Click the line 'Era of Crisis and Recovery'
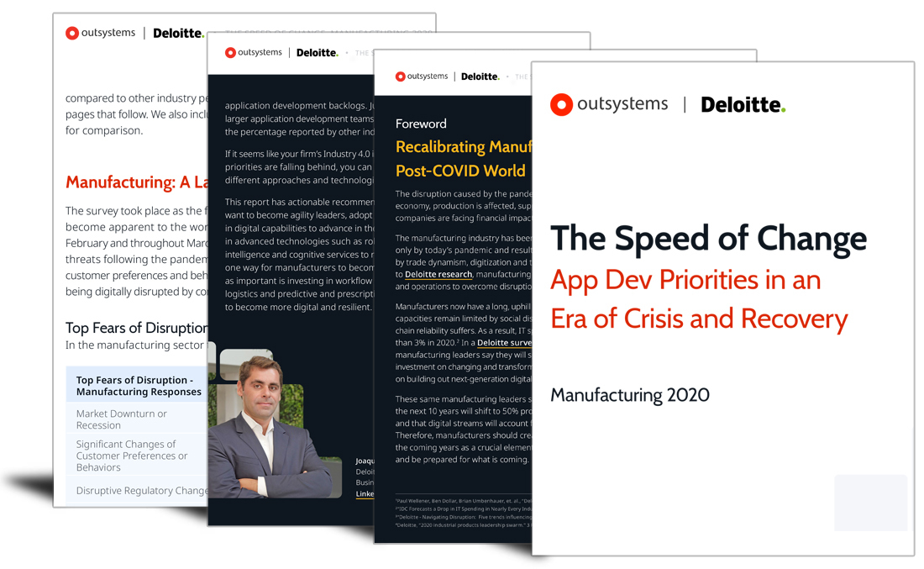The height and width of the screenshot is (569, 924). (x=699, y=319)
